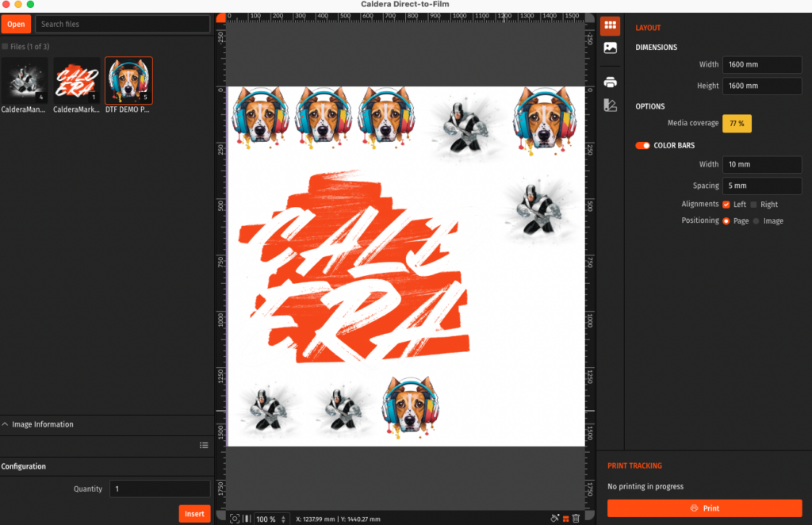This screenshot has width=812, height=525.
Task: Click the "LAYOUT" panel heading
Action: pos(648,28)
